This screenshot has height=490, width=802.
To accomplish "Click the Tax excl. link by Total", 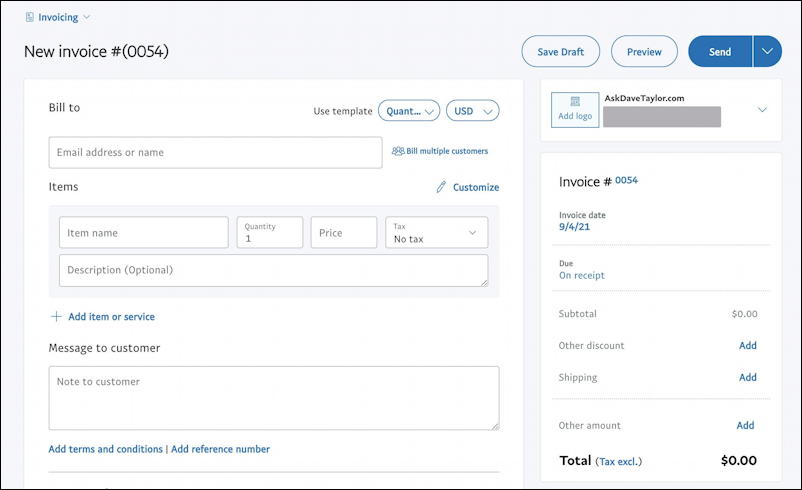I will [618, 461].
